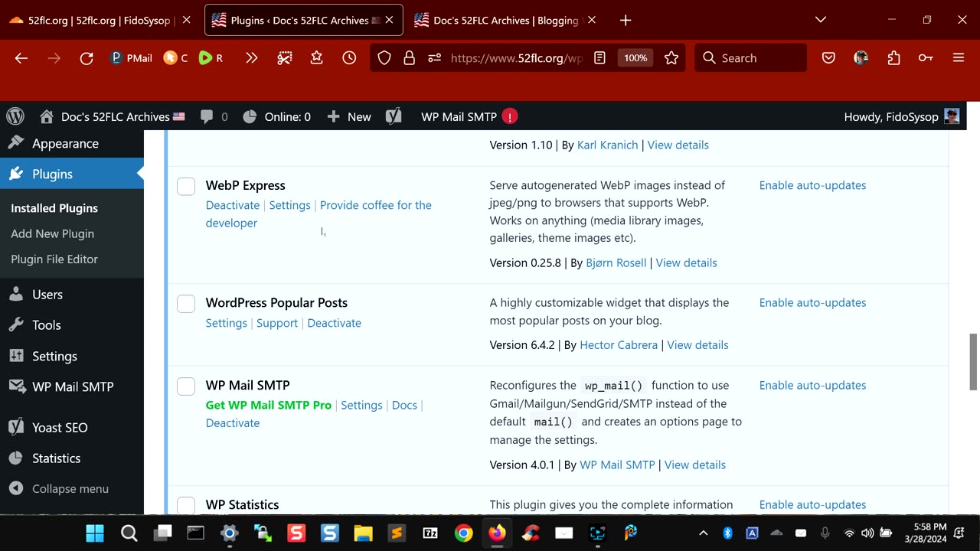Reload the current page

(87, 58)
